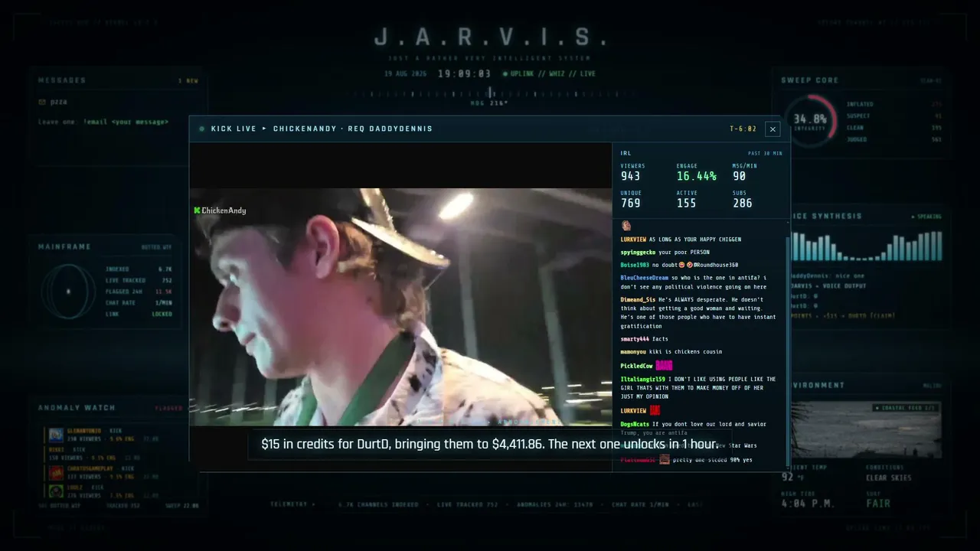The image size is (980, 551).
Task: Open the first Anomaly Watch channel avatar
Action: click(x=56, y=435)
